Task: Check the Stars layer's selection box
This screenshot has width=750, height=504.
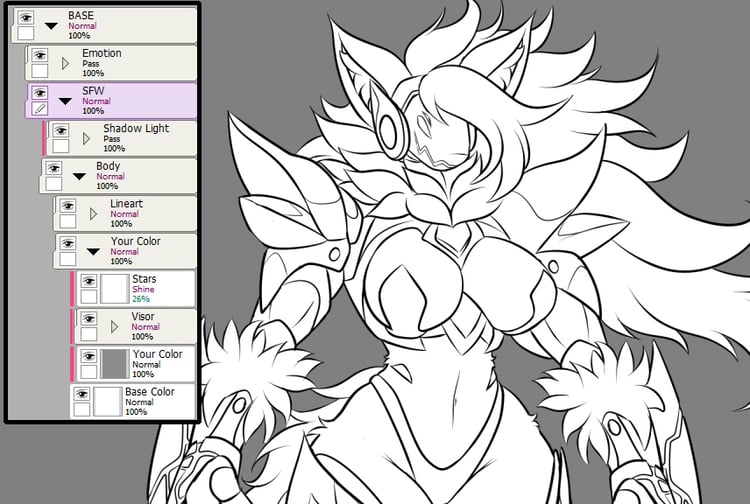Action: click(88, 297)
